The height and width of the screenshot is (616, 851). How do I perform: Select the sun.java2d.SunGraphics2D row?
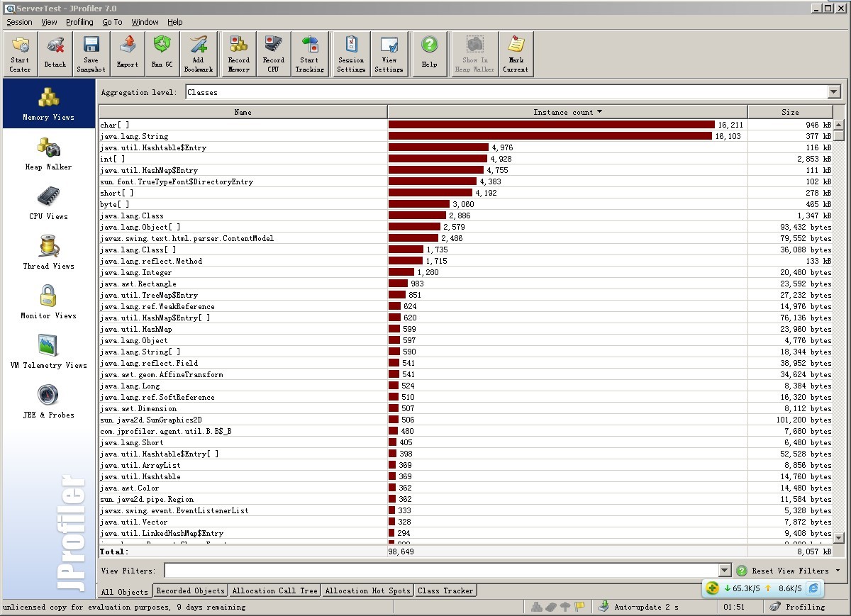point(466,420)
